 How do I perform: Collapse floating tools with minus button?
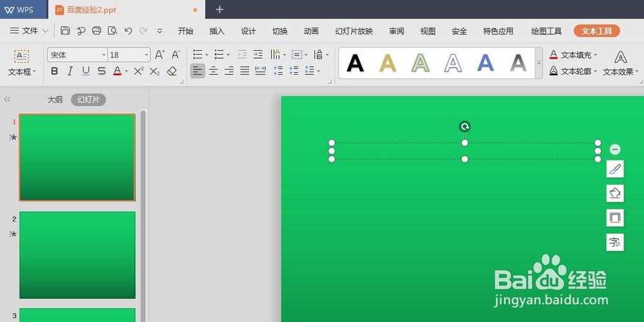(615, 149)
